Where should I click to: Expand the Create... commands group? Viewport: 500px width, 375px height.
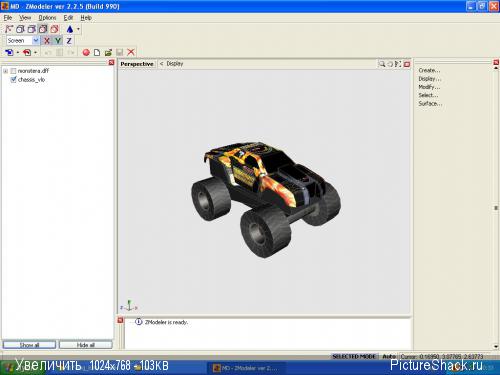click(x=429, y=70)
